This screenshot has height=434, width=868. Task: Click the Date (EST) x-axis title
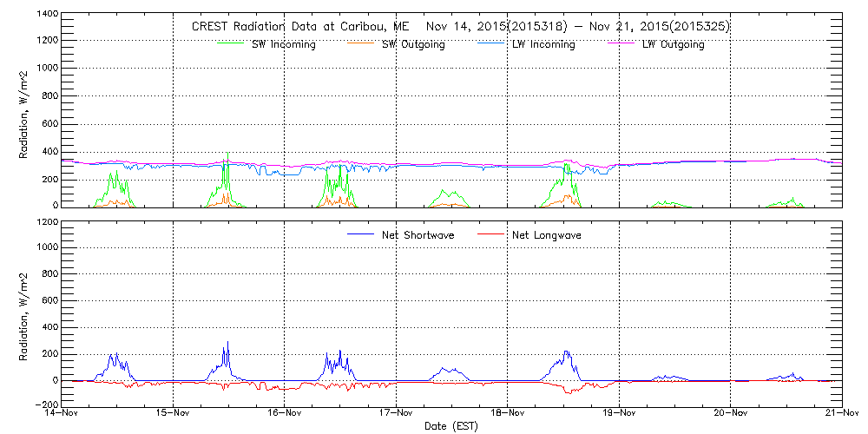(451, 426)
